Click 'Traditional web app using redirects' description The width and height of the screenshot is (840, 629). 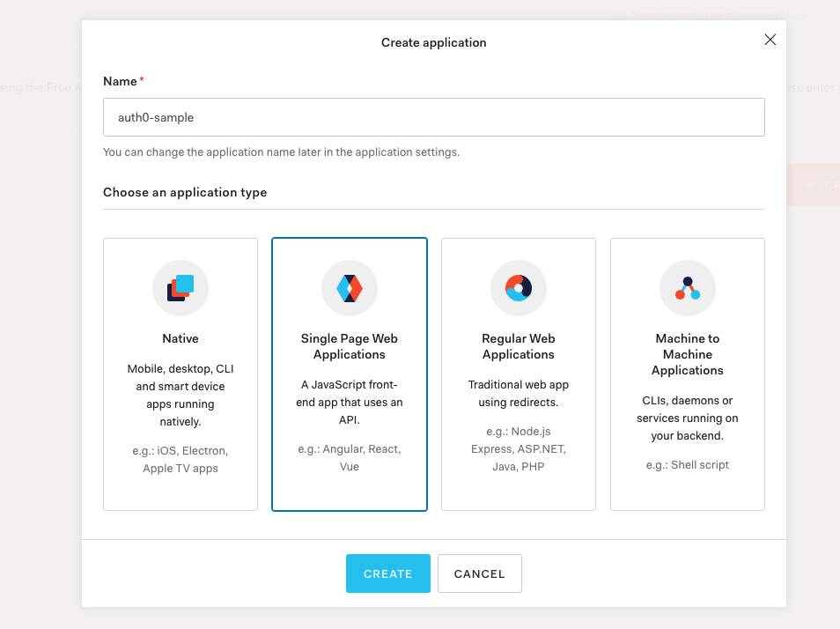(519, 393)
